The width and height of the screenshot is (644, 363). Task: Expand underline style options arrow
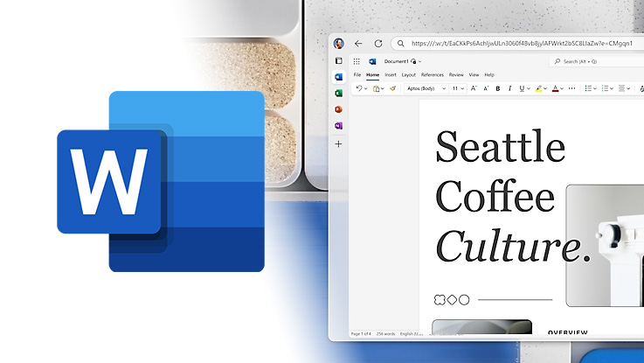coord(529,89)
